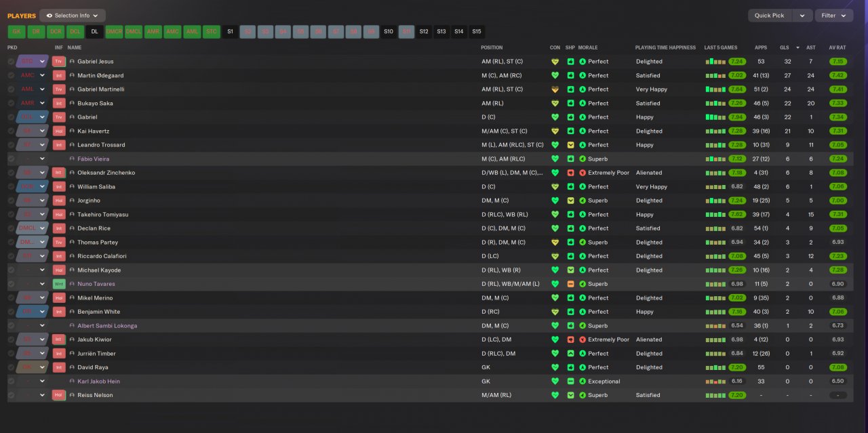This screenshot has width=868, height=433.
Task: Select the S1 substitute slot tab
Action: click(231, 31)
